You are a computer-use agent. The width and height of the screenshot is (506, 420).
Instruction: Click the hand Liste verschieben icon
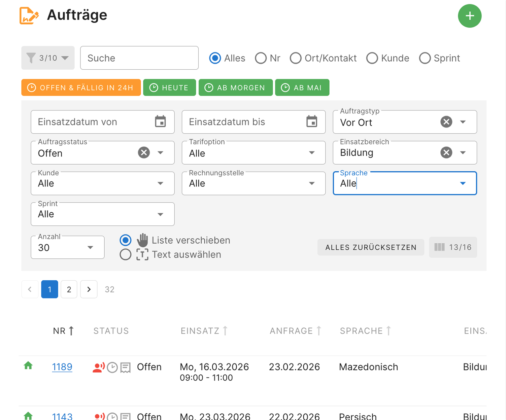[x=142, y=240]
